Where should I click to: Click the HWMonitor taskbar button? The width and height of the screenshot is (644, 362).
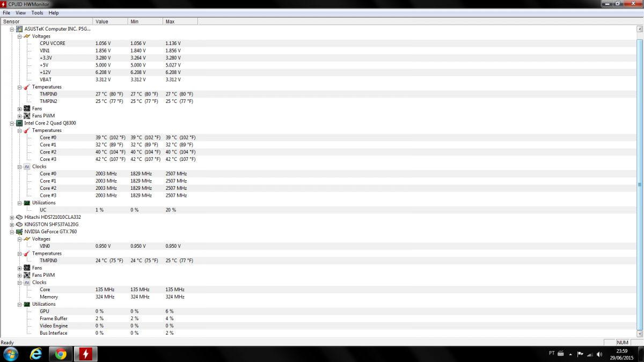85,354
